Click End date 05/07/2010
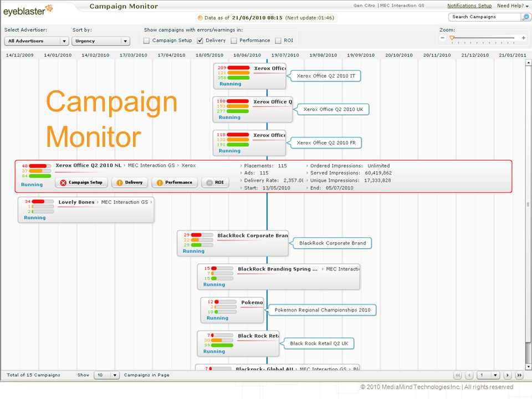 (339, 188)
